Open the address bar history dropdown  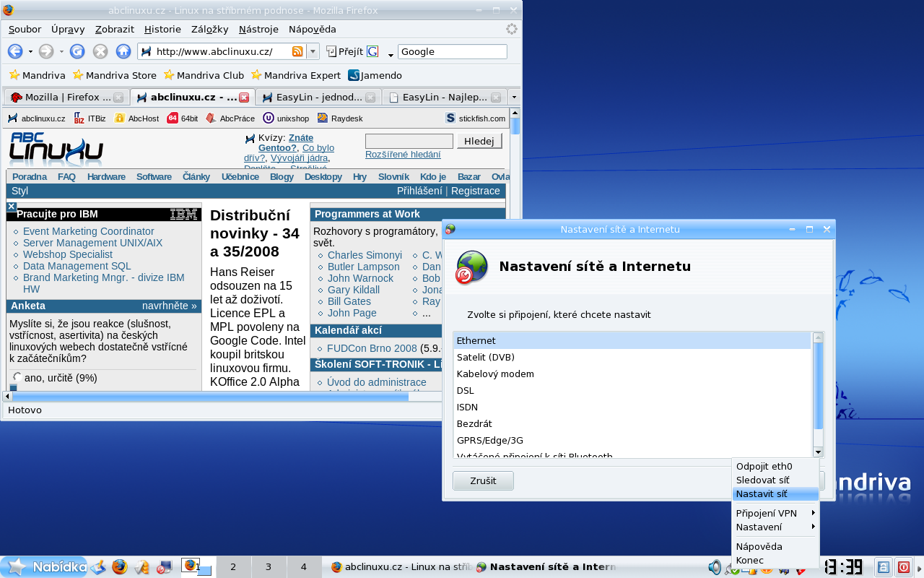pyautogui.click(x=313, y=51)
